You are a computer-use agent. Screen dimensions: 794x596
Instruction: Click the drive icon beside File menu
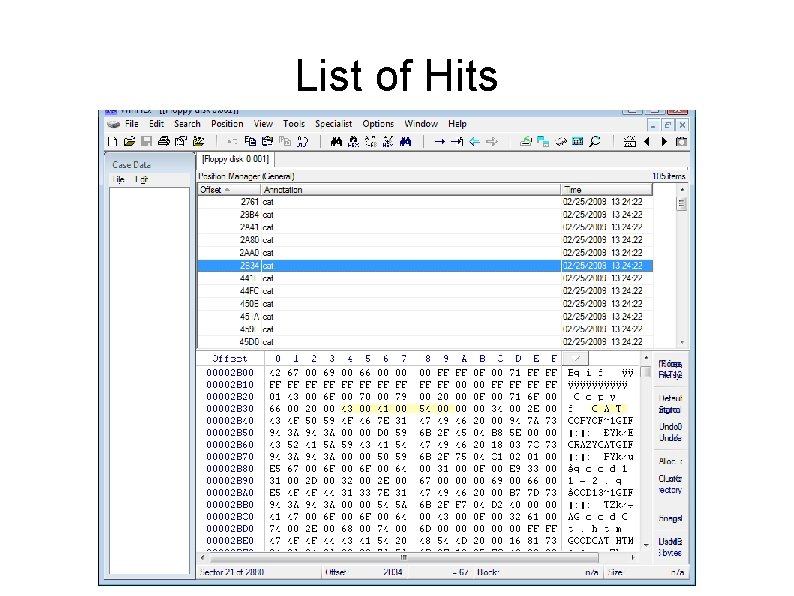click(113, 124)
